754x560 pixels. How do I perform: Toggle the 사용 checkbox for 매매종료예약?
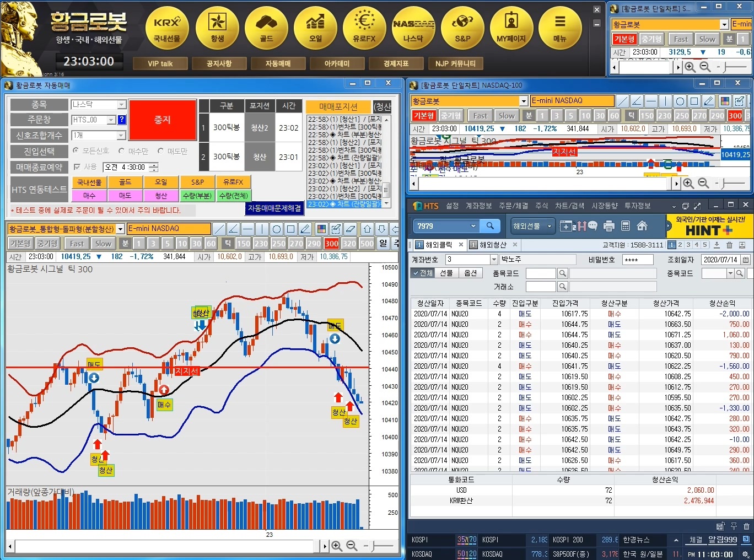pyautogui.click(x=77, y=166)
